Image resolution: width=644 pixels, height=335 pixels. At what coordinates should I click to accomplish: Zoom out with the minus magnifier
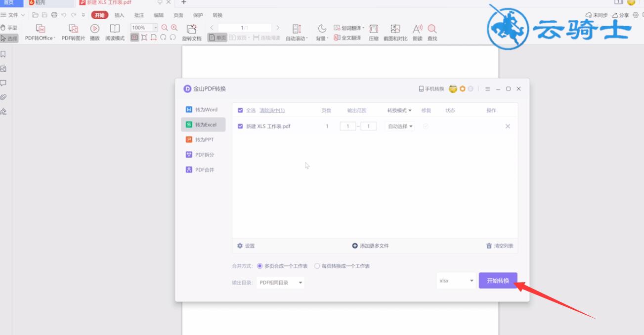(x=165, y=28)
